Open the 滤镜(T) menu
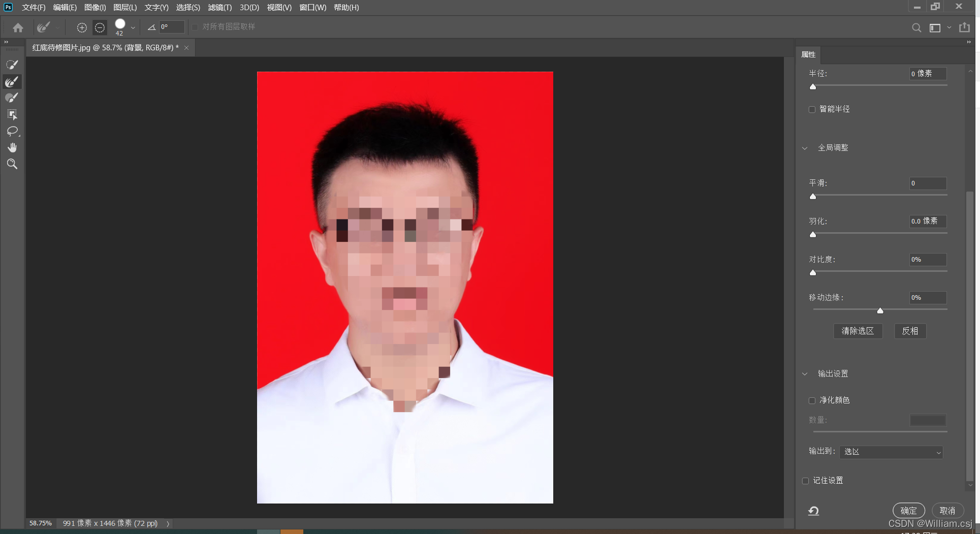Screen dimensions: 980x534 tap(220, 8)
